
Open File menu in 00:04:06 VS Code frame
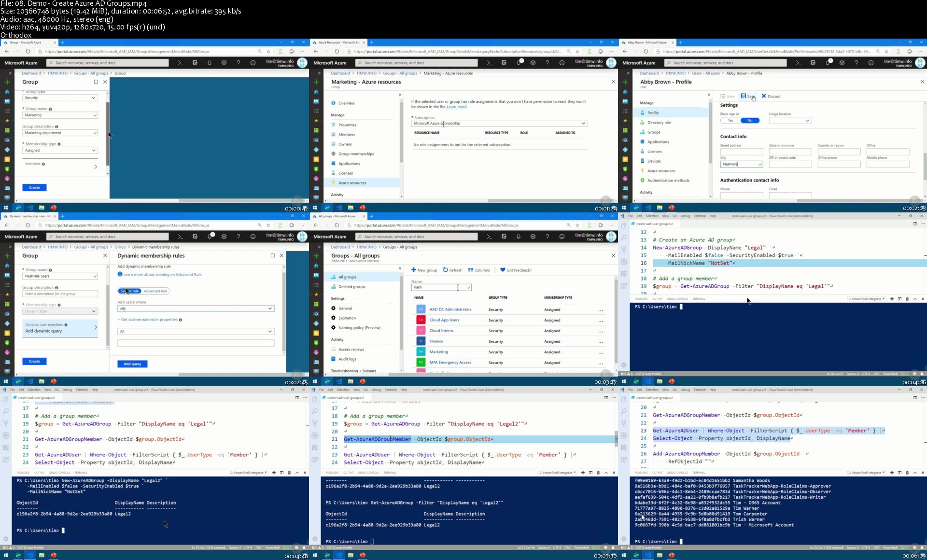pos(631,216)
